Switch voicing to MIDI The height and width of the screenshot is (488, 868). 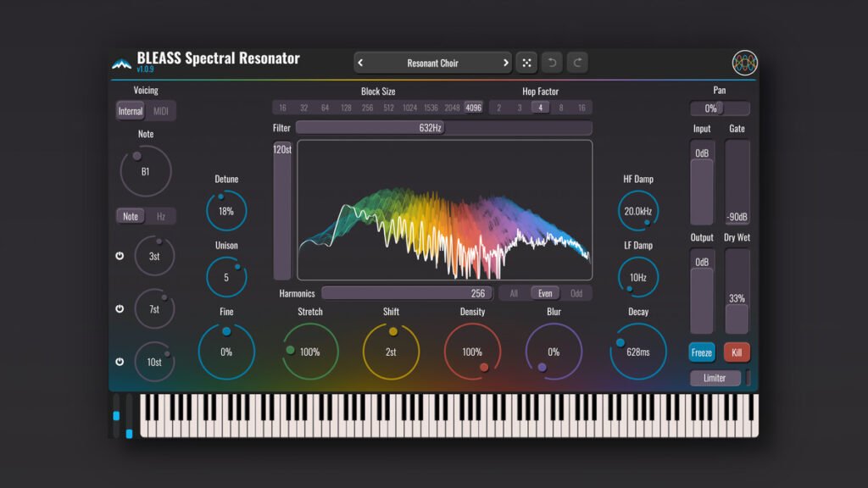pos(160,111)
